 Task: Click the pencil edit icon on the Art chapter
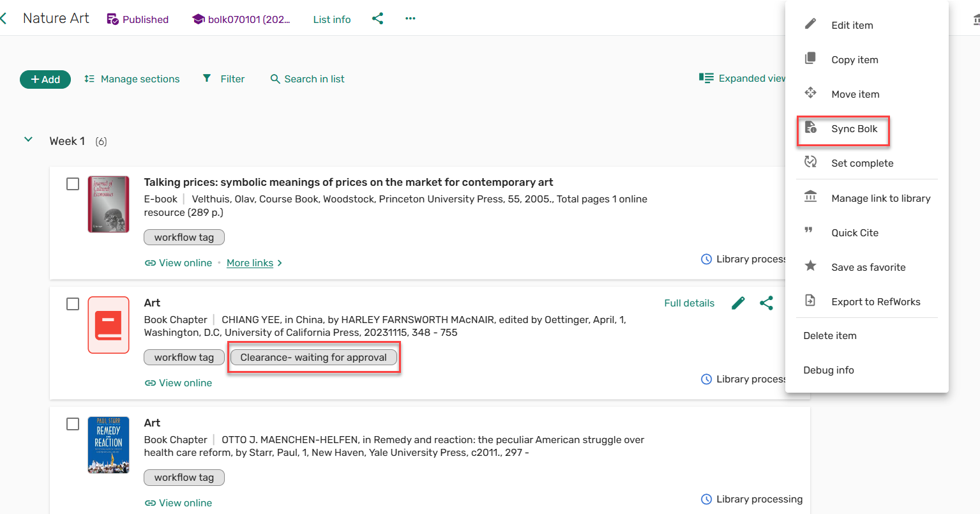click(738, 303)
